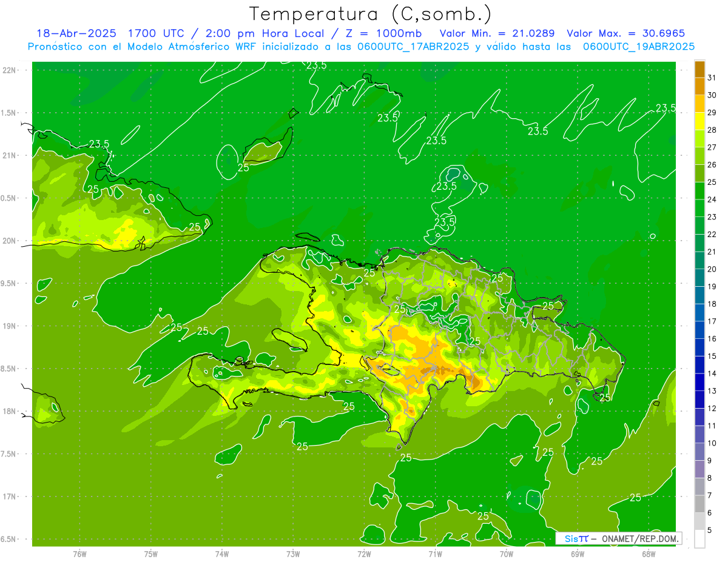
Task: Click the latitude axis label "20N"
Action: pyautogui.click(x=9, y=241)
